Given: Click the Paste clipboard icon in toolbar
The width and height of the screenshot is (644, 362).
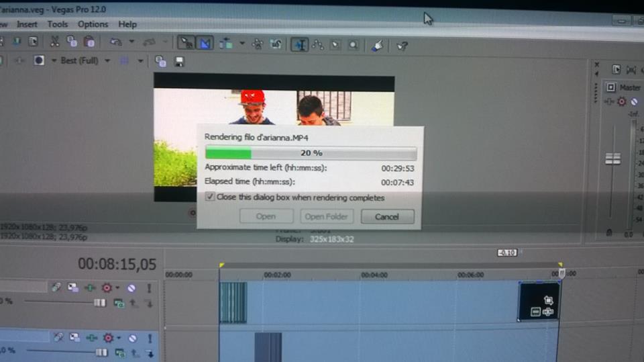Looking at the screenshot, I should (89, 42).
